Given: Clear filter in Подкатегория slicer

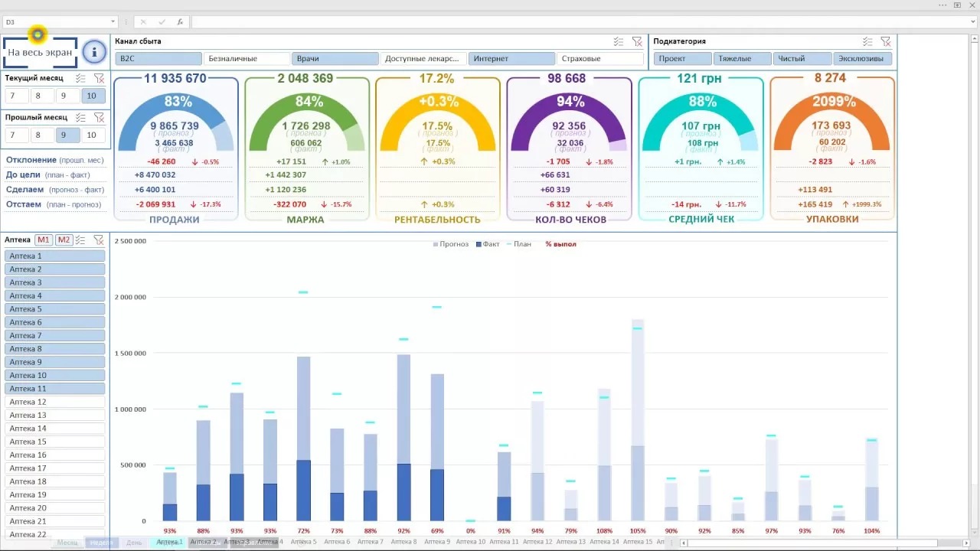Looking at the screenshot, I should pos(885,41).
